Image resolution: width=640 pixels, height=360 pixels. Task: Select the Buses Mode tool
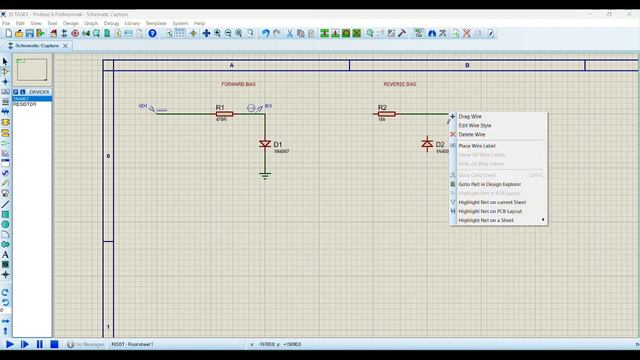pyautogui.click(x=5, y=111)
